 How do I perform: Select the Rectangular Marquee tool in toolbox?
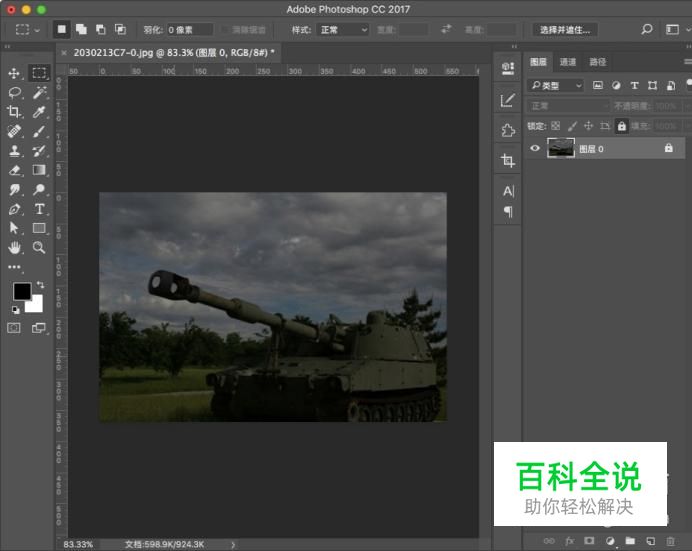coord(39,73)
